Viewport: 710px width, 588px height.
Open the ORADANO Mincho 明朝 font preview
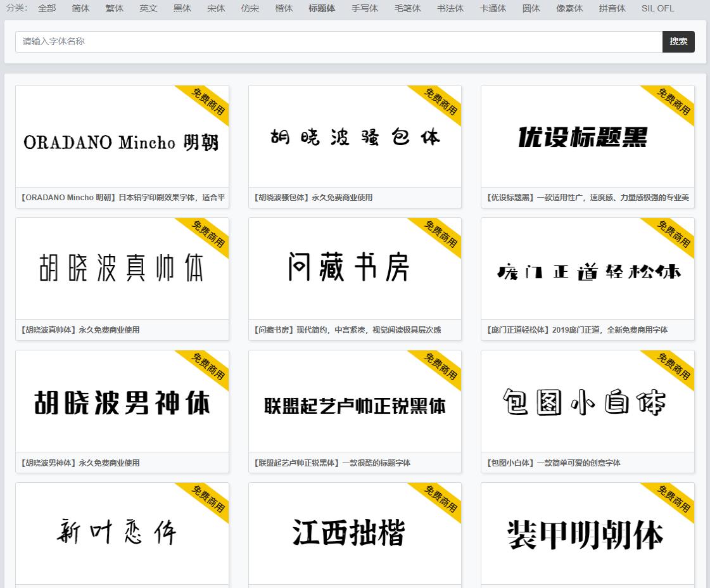point(122,136)
